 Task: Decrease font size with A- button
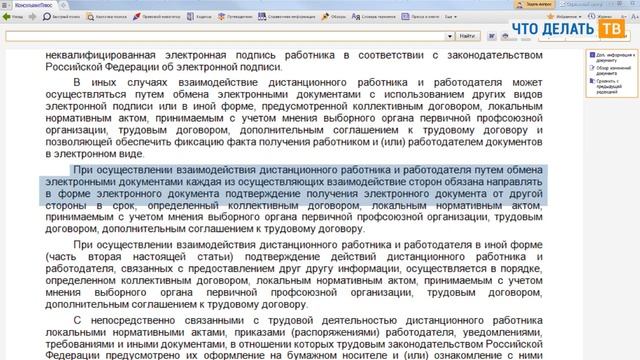[x=623, y=17]
